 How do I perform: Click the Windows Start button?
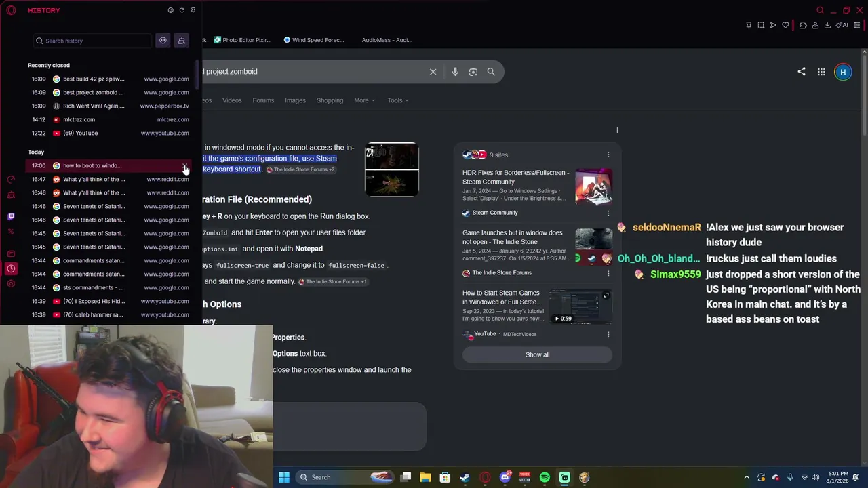(x=284, y=477)
